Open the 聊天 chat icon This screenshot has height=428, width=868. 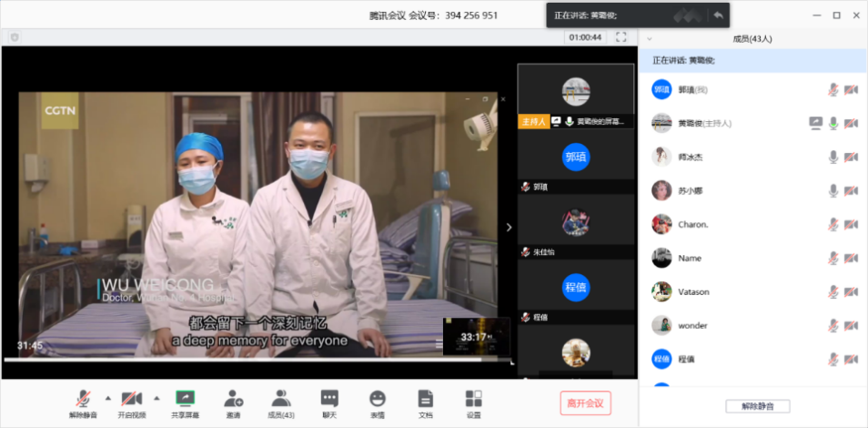coord(329,403)
